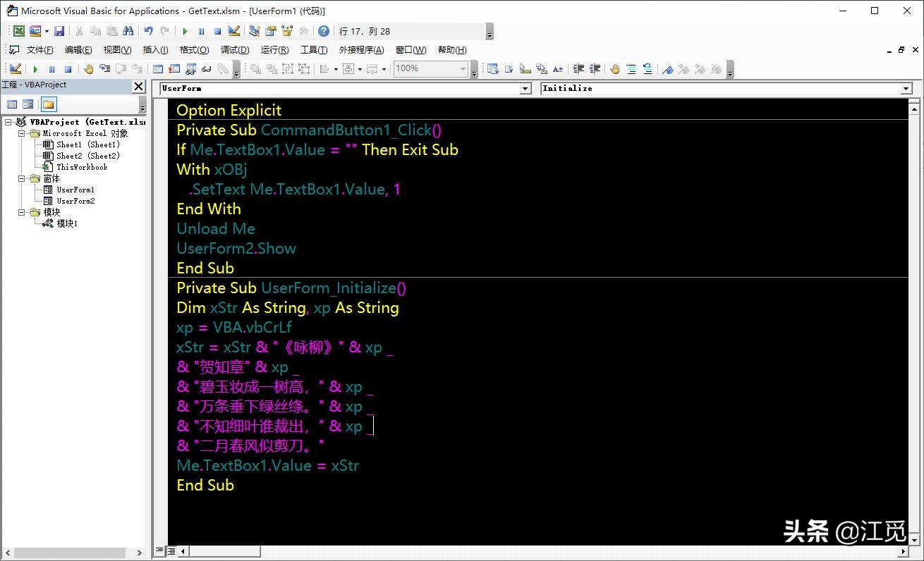This screenshot has width=924, height=561.
Task: Close the 工程 - VBAProject panel
Action: 139,86
